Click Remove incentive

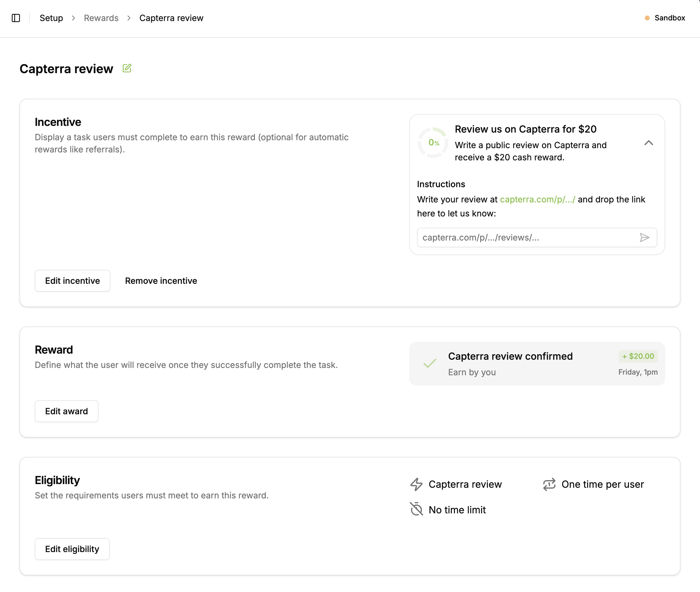(161, 280)
